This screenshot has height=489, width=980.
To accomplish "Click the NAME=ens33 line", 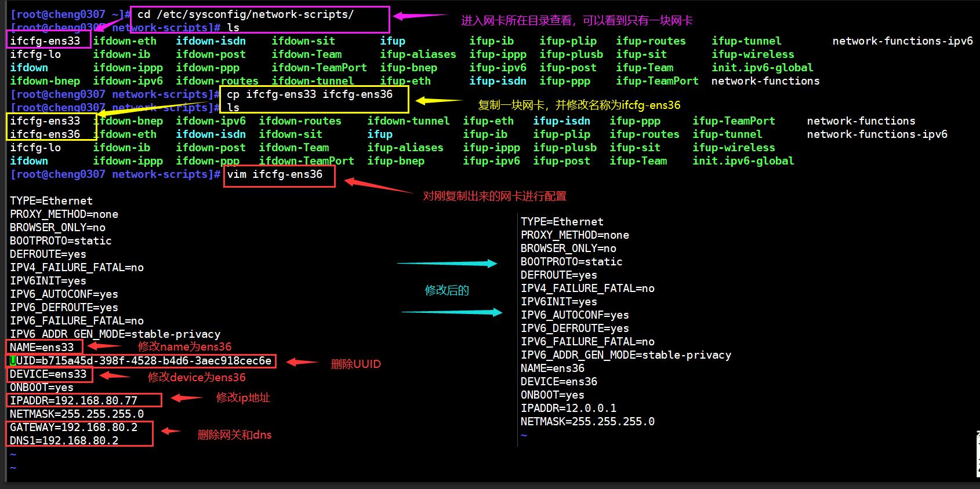I will click(42, 347).
